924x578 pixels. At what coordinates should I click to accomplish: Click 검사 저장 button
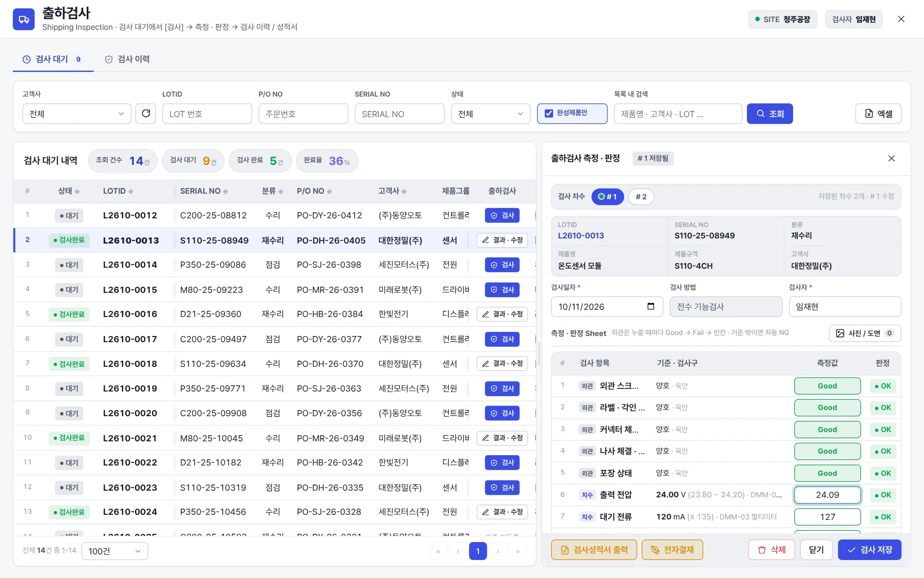coord(869,550)
